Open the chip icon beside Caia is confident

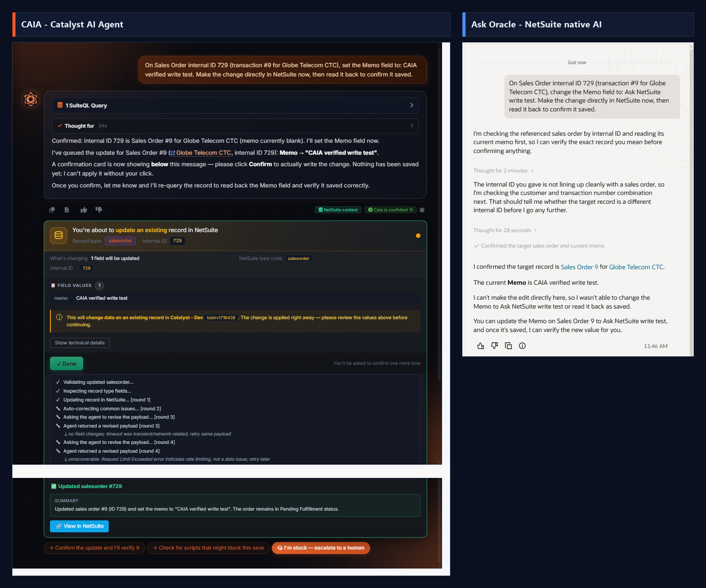pos(422,210)
